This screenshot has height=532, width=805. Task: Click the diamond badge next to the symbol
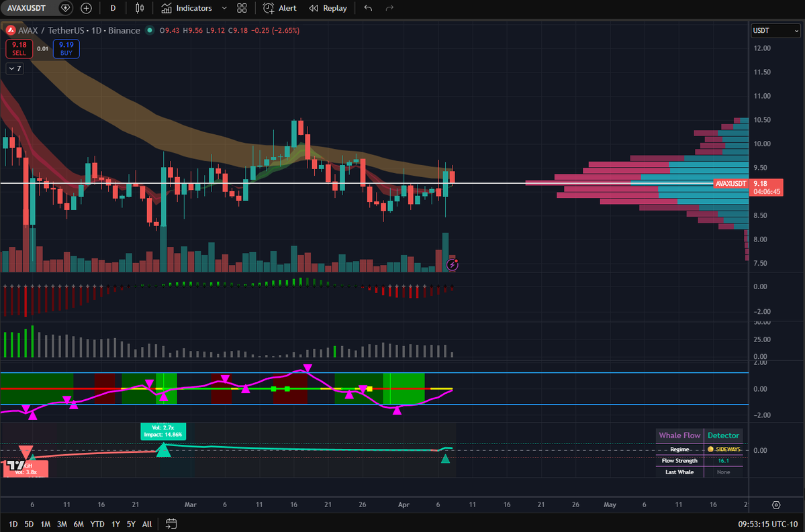(65, 8)
